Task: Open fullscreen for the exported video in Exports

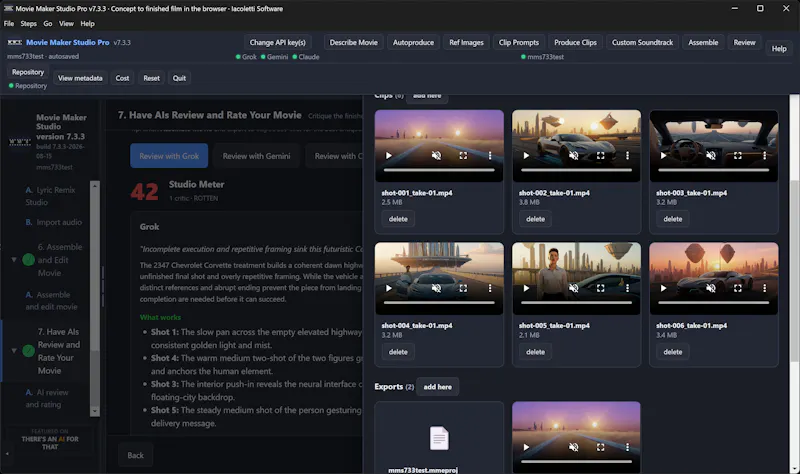Action: 601,447
